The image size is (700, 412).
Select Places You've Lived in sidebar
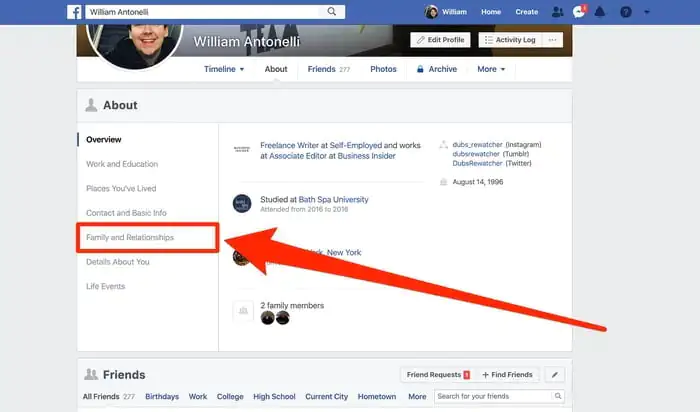[x=121, y=189]
